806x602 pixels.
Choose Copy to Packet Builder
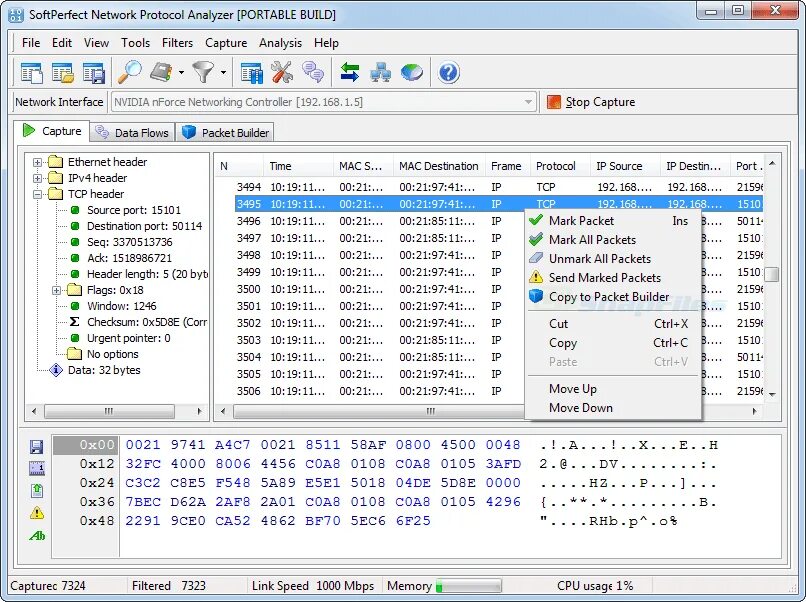point(614,297)
